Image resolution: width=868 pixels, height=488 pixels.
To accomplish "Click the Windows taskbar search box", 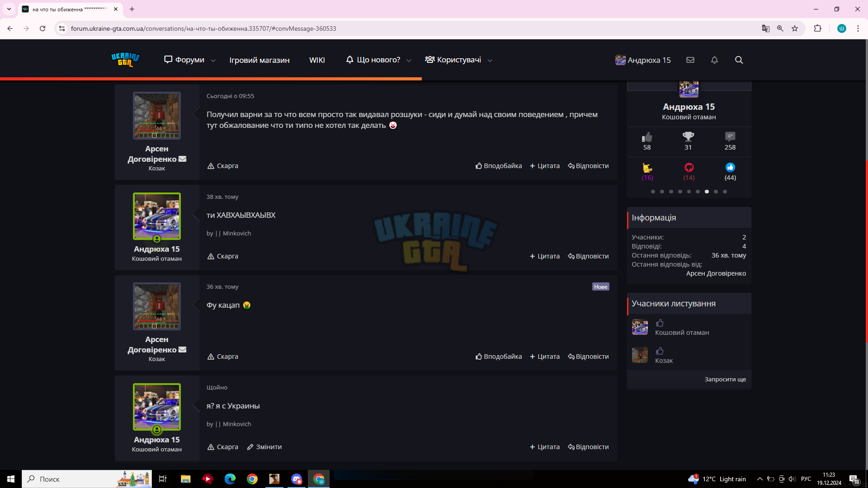I will coord(87,479).
